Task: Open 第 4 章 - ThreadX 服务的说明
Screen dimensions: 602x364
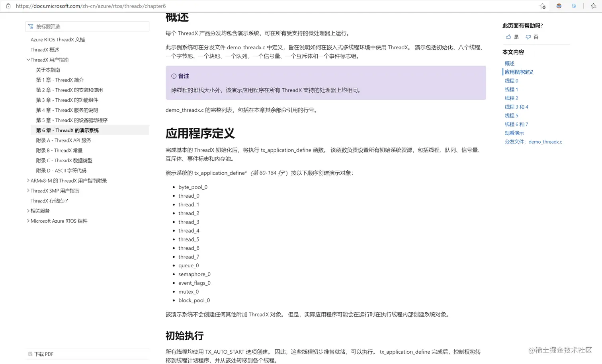Action: [x=67, y=110]
